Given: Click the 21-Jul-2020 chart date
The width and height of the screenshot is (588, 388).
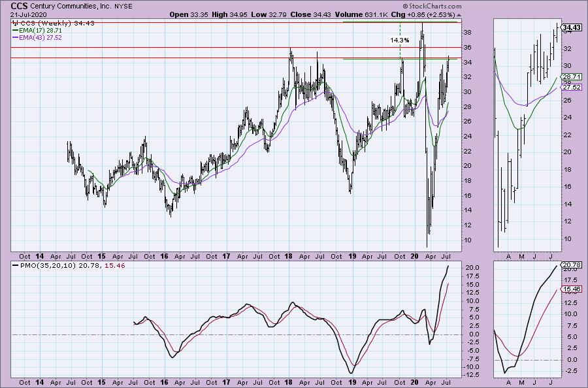Looking at the screenshot, I should pyautogui.click(x=29, y=14).
